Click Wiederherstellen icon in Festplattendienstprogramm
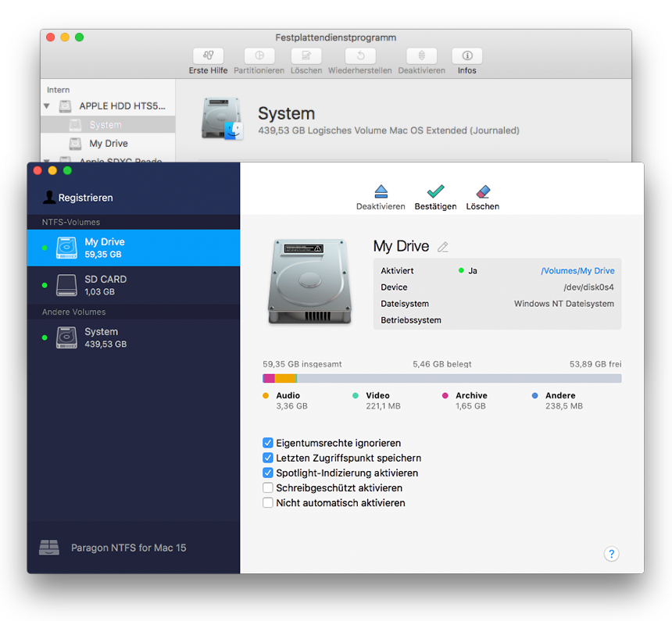 [x=360, y=55]
